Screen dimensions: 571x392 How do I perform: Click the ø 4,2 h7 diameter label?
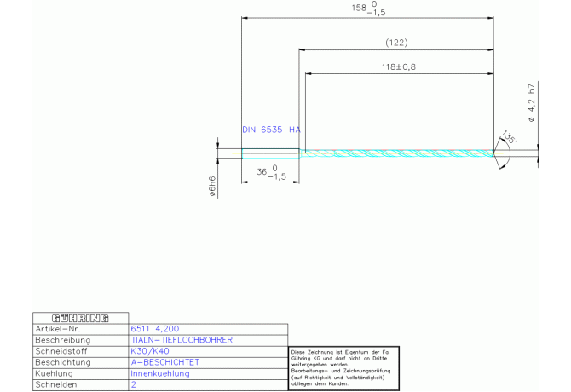pos(531,104)
